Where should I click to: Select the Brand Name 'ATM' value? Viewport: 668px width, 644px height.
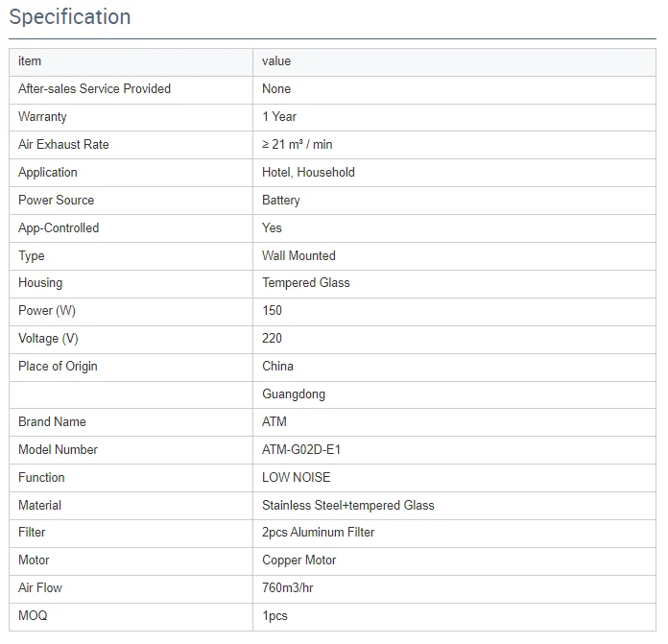(274, 422)
